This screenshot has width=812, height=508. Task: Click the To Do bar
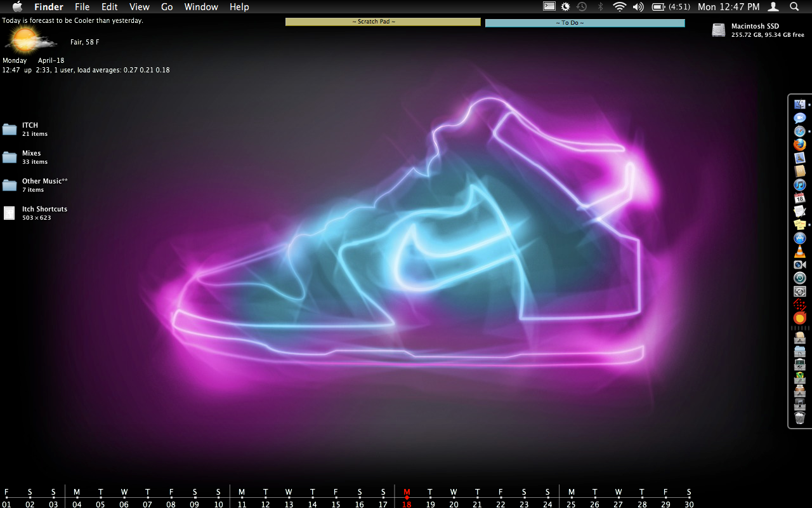585,23
